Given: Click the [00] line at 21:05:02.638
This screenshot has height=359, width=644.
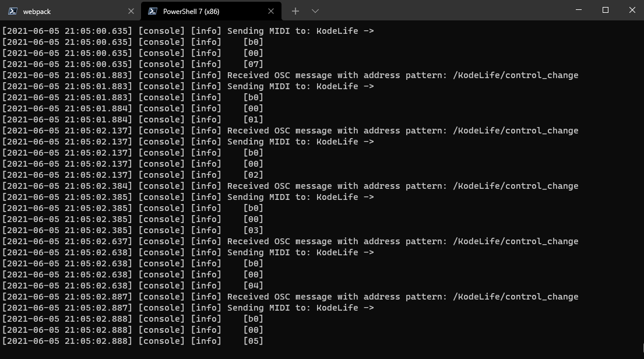Looking at the screenshot, I should click(x=133, y=274).
